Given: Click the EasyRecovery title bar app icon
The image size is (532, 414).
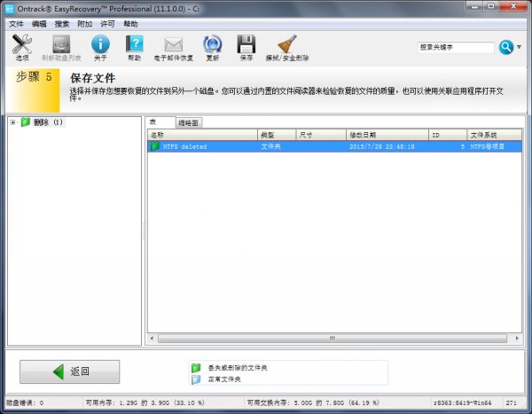Looking at the screenshot, I should pos(10,9).
